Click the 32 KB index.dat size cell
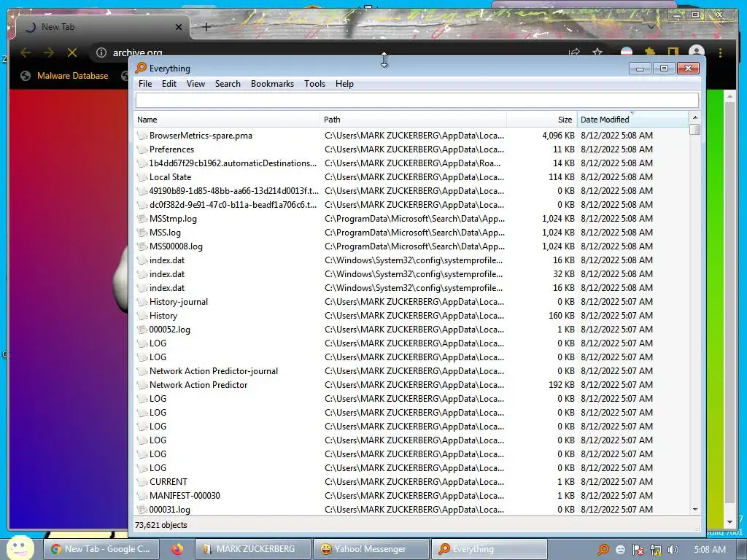 click(564, 274)
